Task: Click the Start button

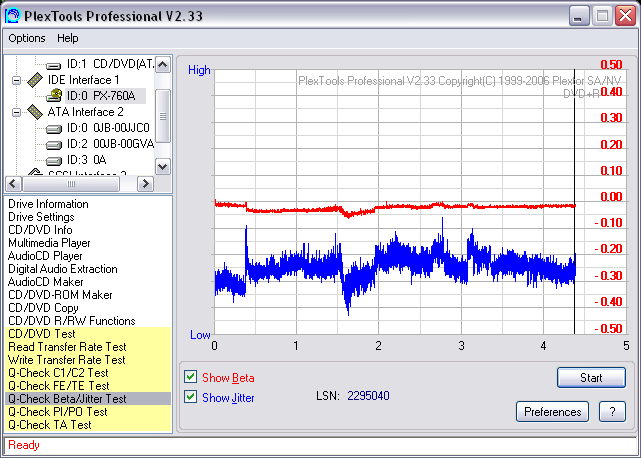Action: coord(591,377)
